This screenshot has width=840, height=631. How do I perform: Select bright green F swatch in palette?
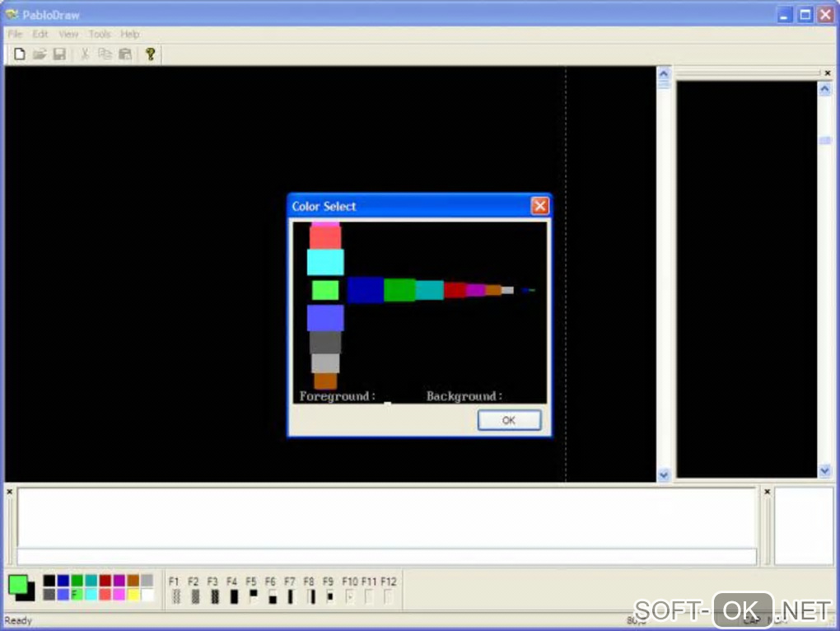(x=77, y=594)
